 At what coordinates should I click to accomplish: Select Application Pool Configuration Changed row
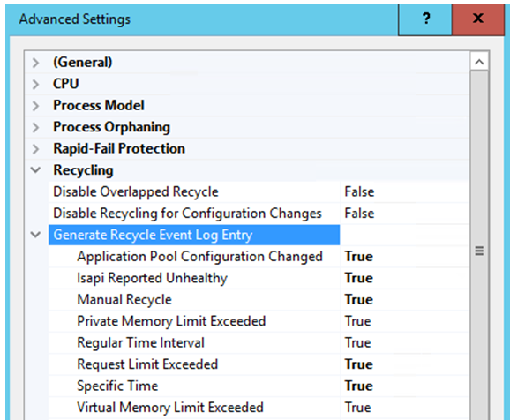pyautogui.click(x=259, y=257)
